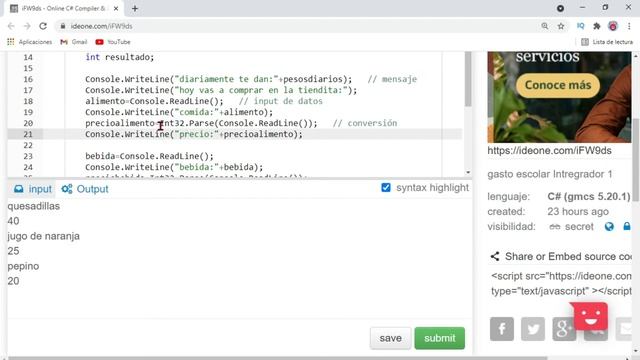This screenshot has height=360, width=640.
Task: Open the https://ideone.com/iFW9ds link
Action: (549, 151)
